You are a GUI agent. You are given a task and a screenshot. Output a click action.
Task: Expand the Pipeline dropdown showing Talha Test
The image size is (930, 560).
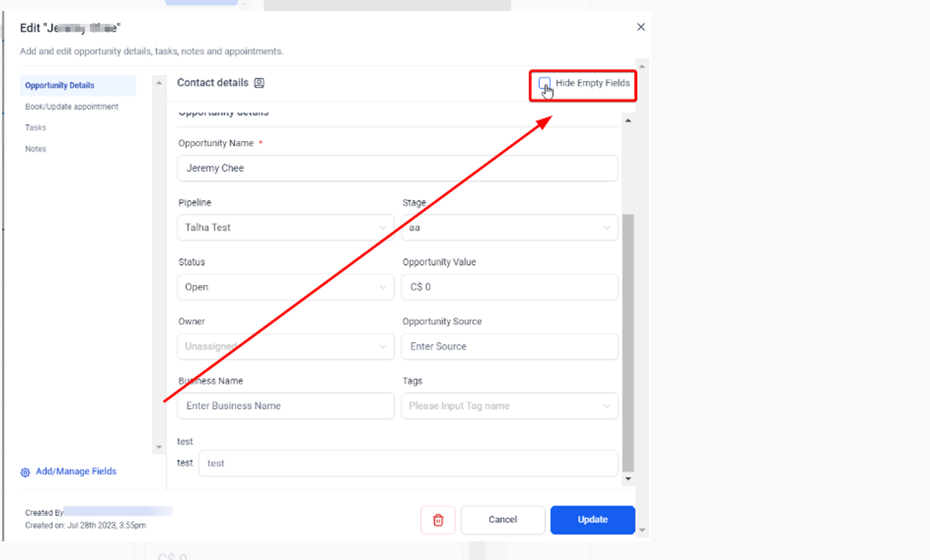pos(286,227)
